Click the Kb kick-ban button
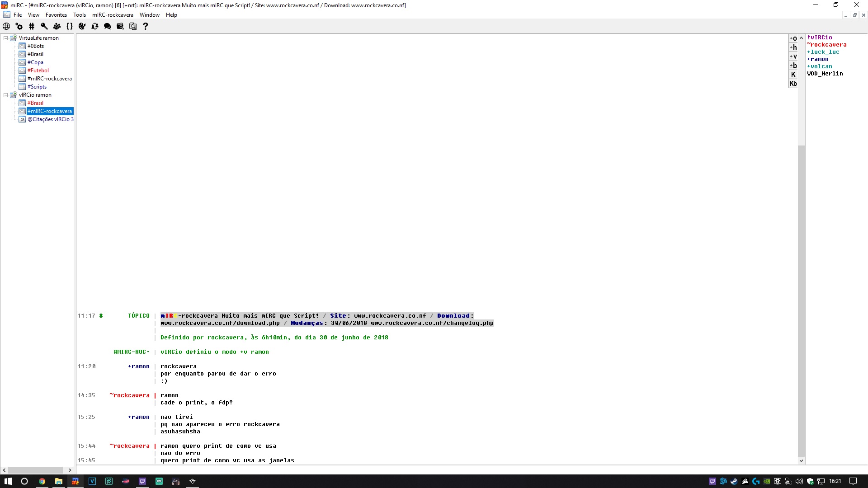The image size is (868, 488). [x=793, y=84]
